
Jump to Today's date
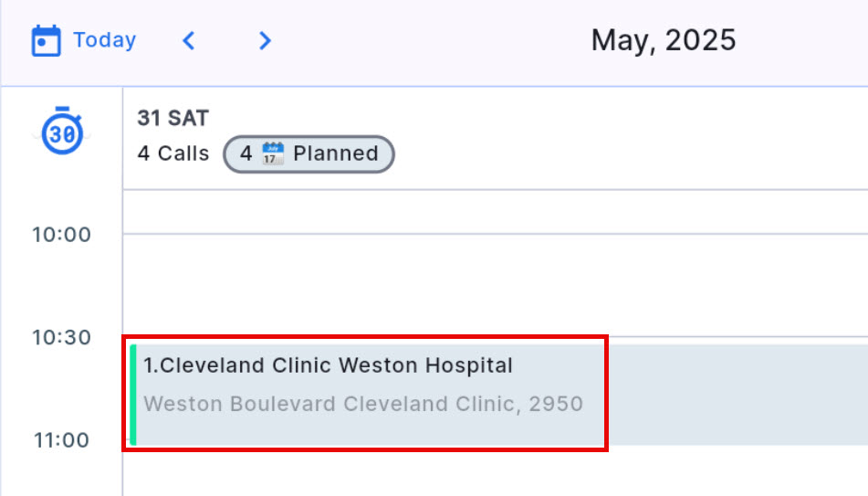pos(104,40)
